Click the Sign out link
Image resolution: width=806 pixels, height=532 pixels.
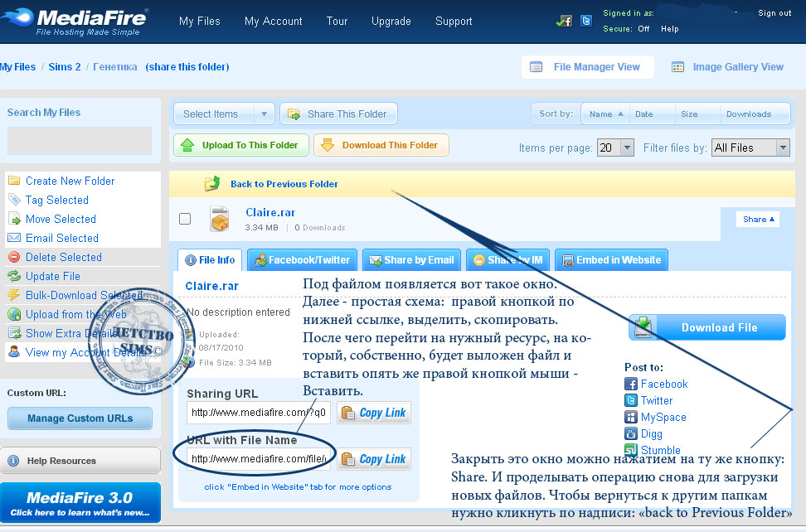point(774,13)
